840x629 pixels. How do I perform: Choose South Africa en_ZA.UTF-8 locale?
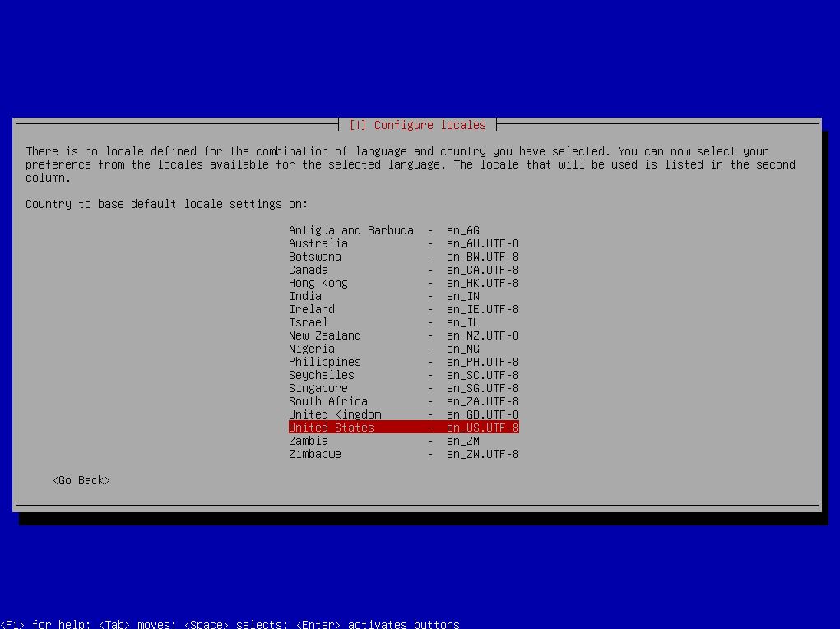[404, 401]
